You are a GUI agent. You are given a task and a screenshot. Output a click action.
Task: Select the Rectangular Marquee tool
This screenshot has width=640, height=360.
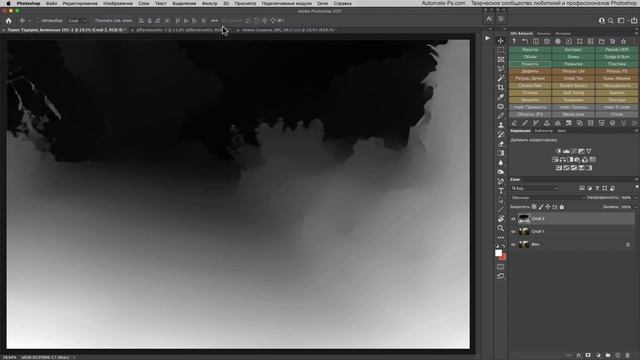500,50
